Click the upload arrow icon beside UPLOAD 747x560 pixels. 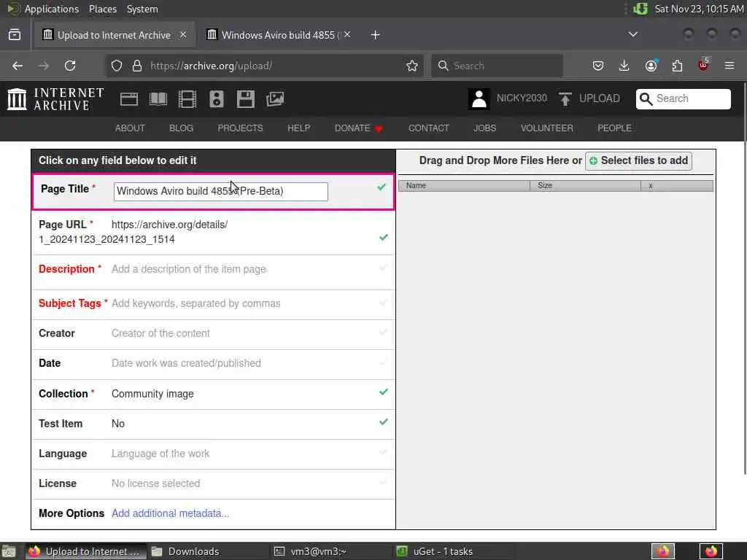tap(565, 99)
